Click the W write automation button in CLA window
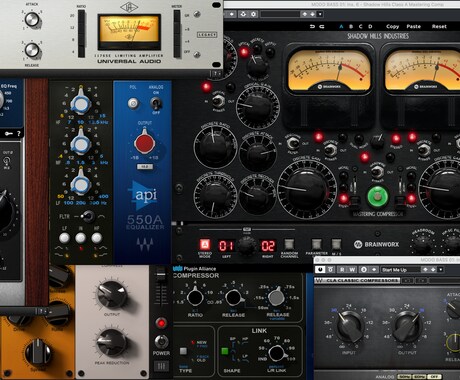Screen dimensions: 460x380 point(352,269)
